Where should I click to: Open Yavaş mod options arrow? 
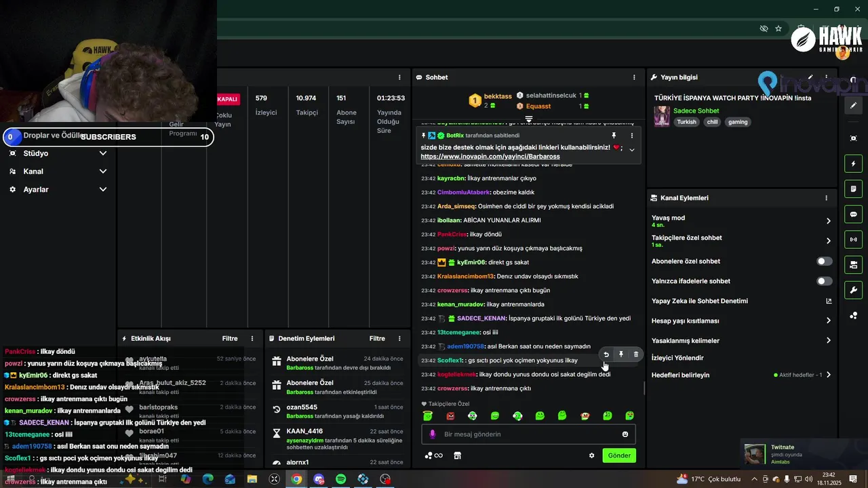(x=828, y=221)
